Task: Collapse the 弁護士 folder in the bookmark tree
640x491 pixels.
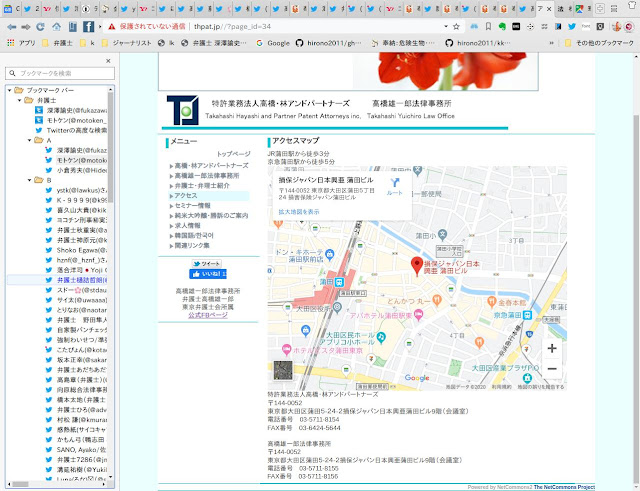Action: [20, 100]
